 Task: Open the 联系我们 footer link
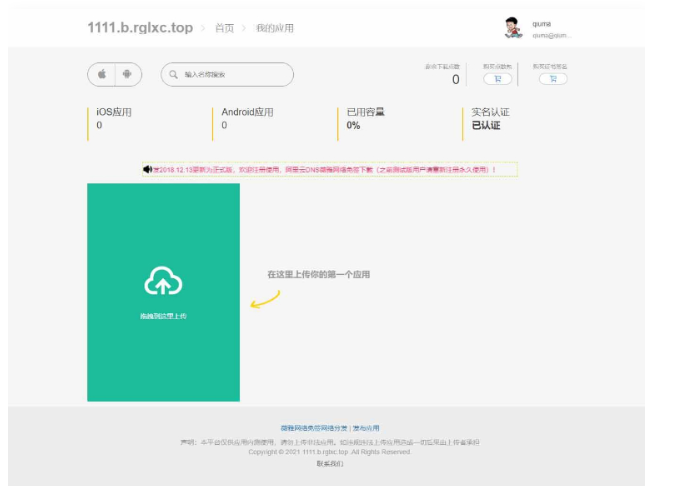point(330,464)
